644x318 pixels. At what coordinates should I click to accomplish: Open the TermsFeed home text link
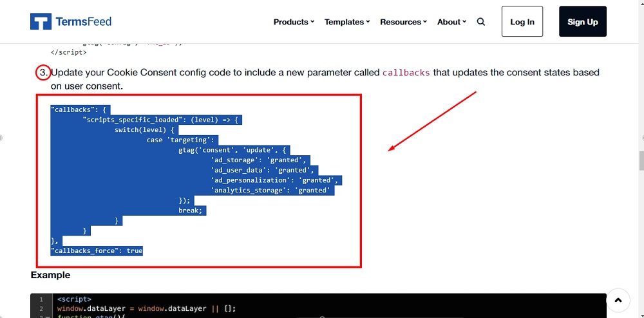click(83, 21)
